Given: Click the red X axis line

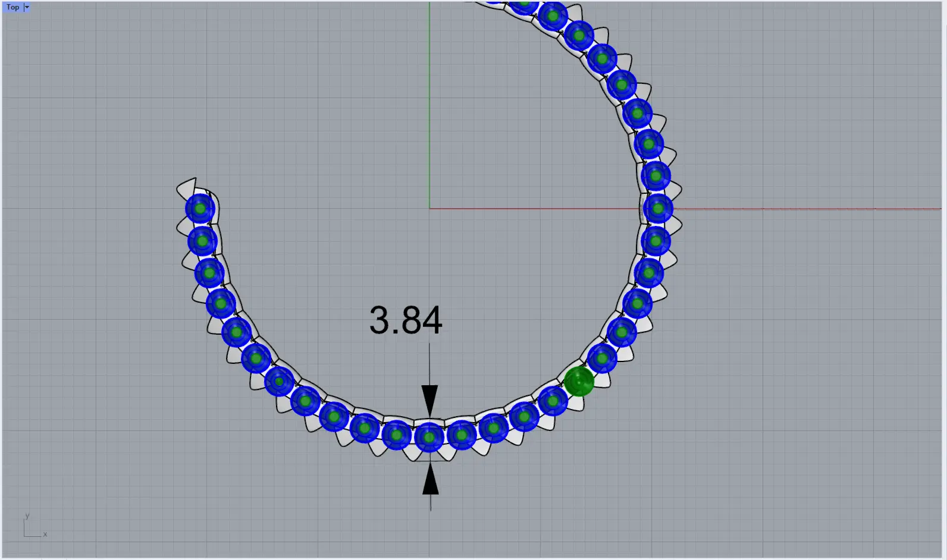Looking at the screenshot, I should tap(803, 209).
